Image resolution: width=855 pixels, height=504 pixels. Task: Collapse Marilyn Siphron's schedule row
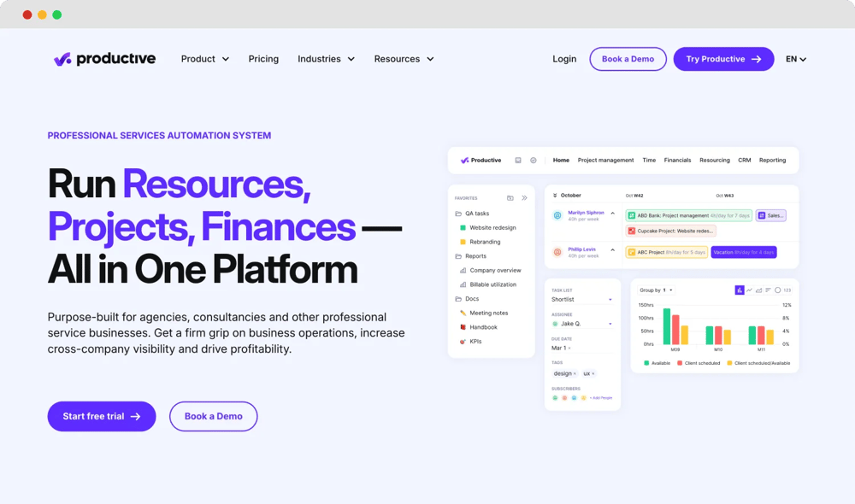pos(613,212)
